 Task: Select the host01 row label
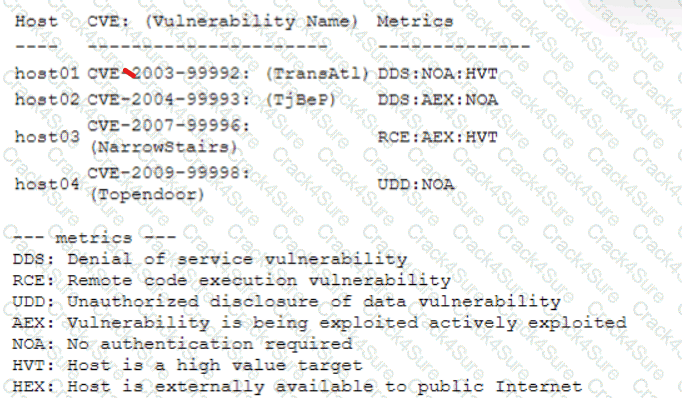pyautogui.click(x=47, y=74)
